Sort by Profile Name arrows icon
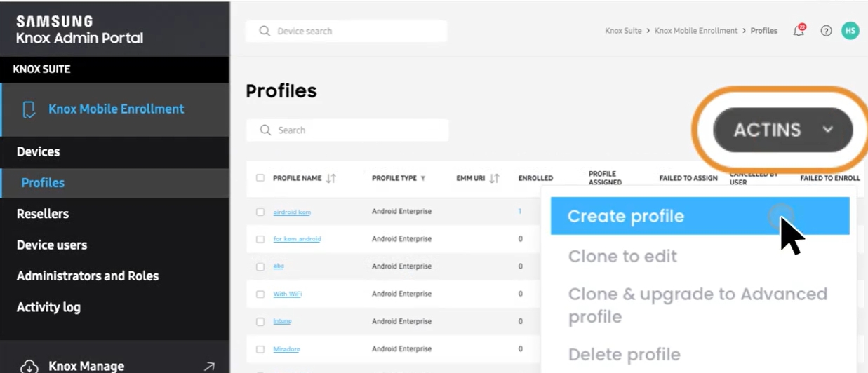868x373 pixels. (331, 178)
